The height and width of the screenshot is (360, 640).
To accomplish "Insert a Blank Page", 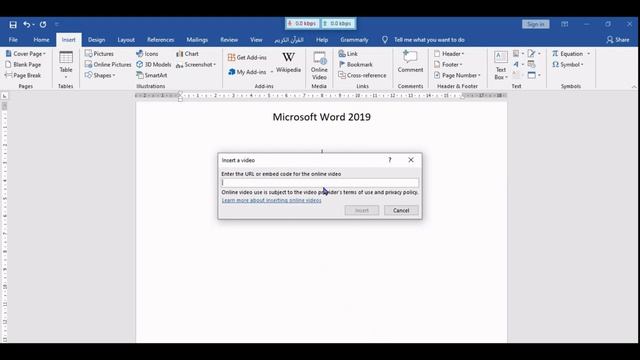I will coord(23,64).
